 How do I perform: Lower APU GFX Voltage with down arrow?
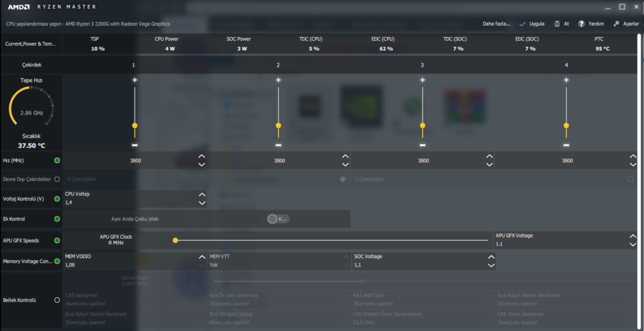(633, 244)
